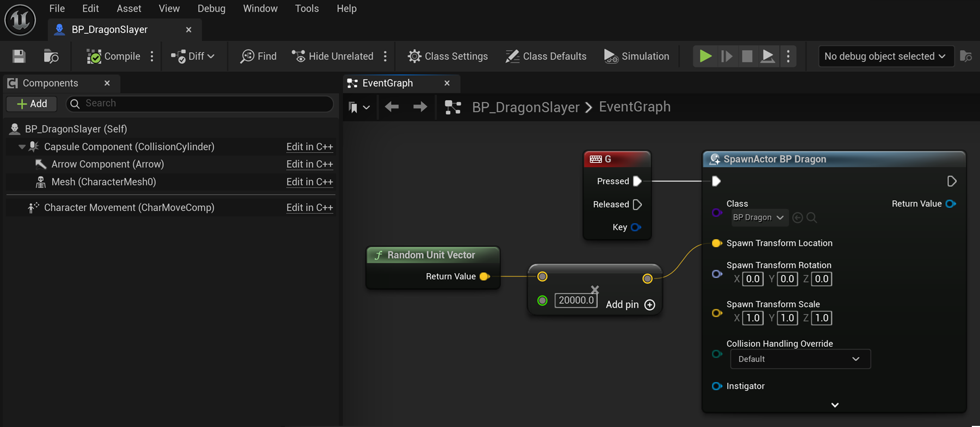Image resolution: width=980 pixels, height=427 pixels.
Task: Close the Components panel
Action: (107, 83)
